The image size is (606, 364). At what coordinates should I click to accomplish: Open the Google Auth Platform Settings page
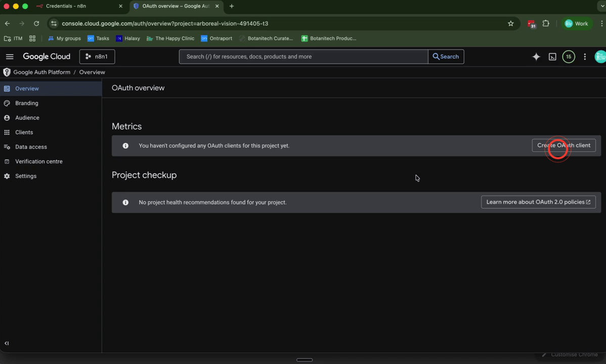pos(26,176)
